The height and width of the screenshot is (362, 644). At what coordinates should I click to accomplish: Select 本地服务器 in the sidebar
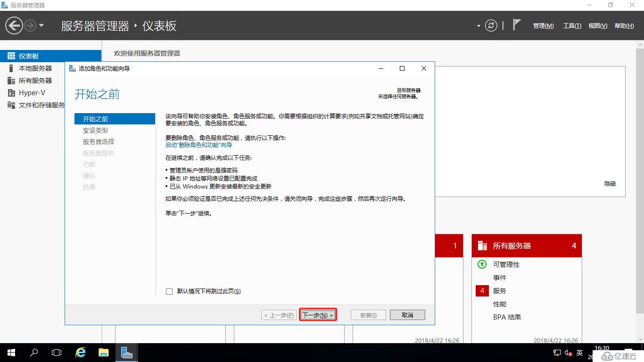click(36, 68)
